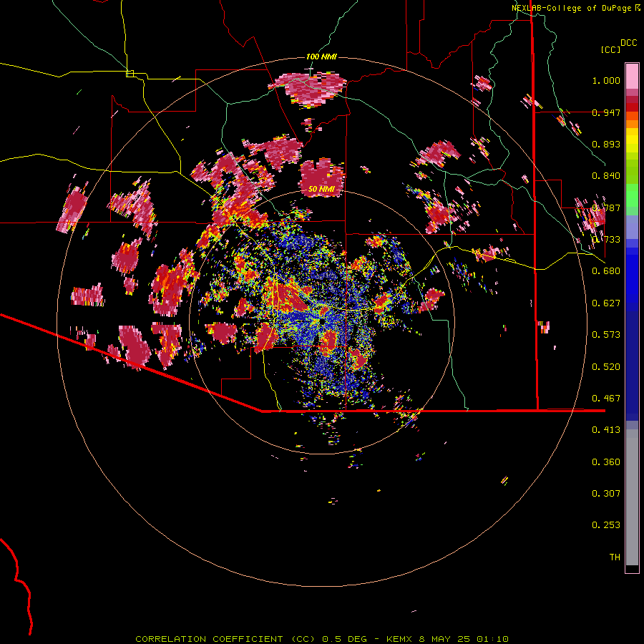Viewport: 644px width, 644px height.
Task: Click the 0.520 scale value
Action: click(606, 367)
